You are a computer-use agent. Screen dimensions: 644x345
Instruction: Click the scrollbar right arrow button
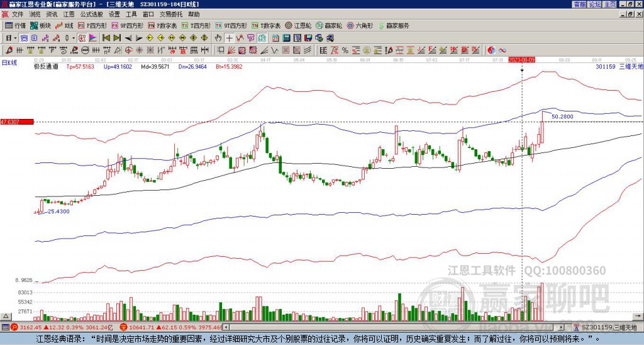(x=562, y=327)
